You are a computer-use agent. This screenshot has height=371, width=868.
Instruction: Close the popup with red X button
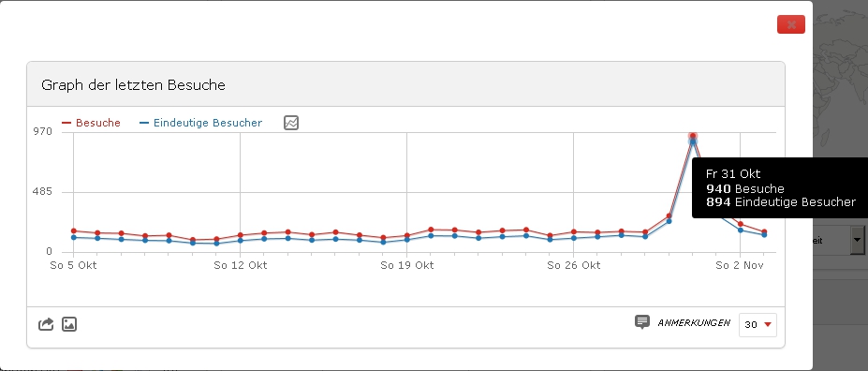point(791,24)
